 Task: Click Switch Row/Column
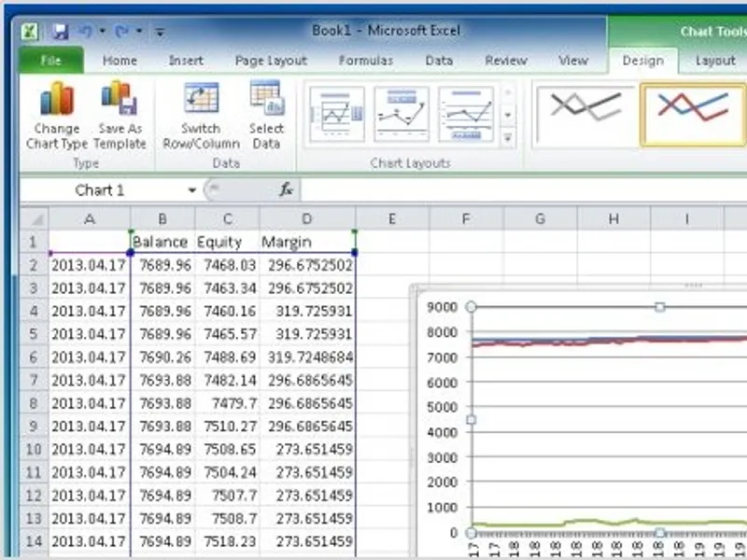(x=201, y=115)
